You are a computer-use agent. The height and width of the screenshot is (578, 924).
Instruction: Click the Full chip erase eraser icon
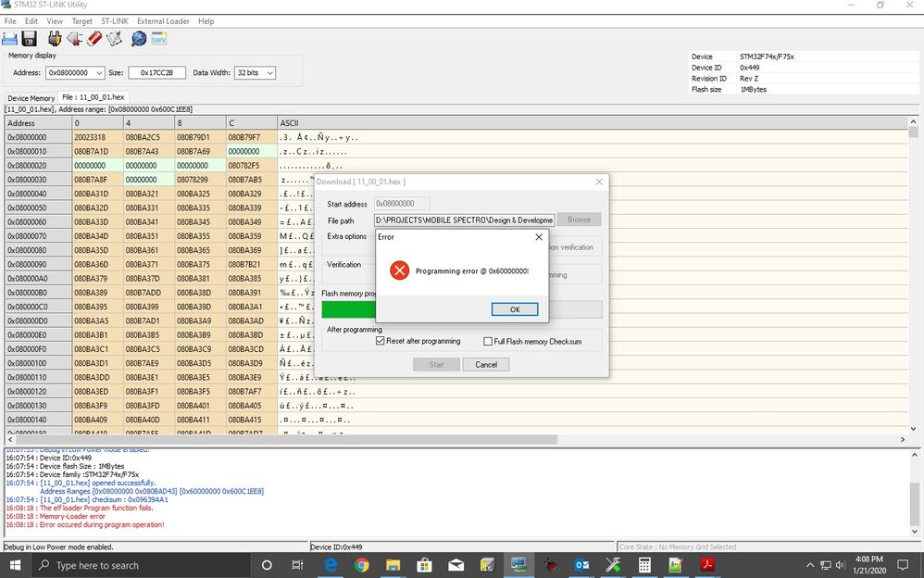click(94, 39)
